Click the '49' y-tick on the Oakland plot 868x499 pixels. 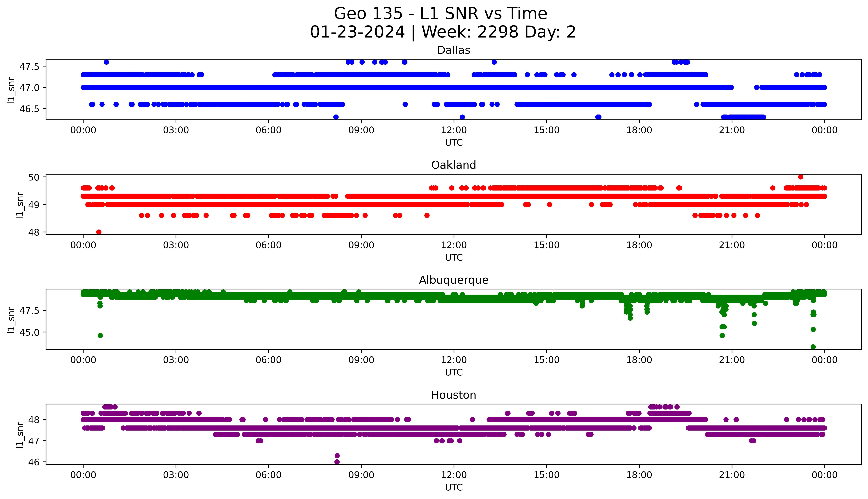tap(34, 205)
